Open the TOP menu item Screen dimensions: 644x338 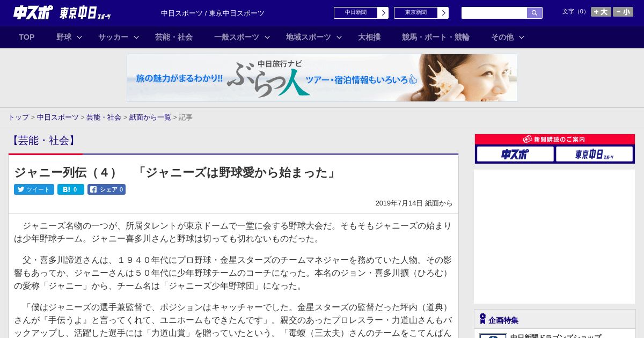[27, 37]
